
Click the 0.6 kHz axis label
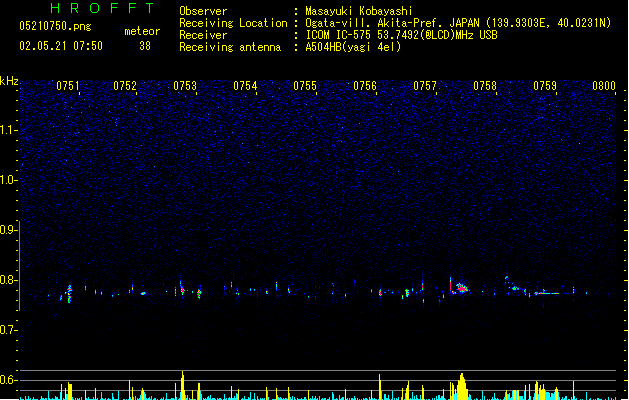coord(9,380)
